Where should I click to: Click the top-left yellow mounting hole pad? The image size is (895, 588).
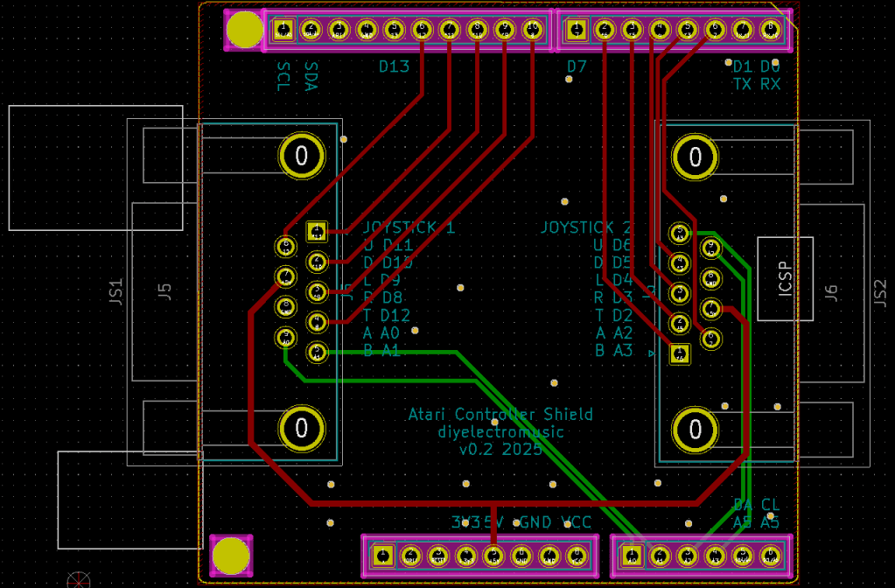pos(244,30)
